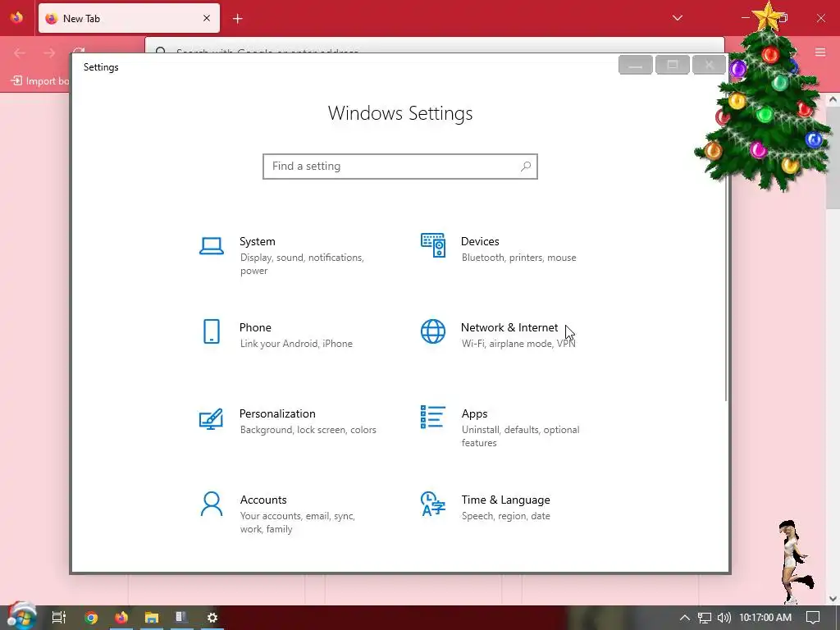Click "Wi-Fi, airplane mode, VPN" description

pos(518,344)
